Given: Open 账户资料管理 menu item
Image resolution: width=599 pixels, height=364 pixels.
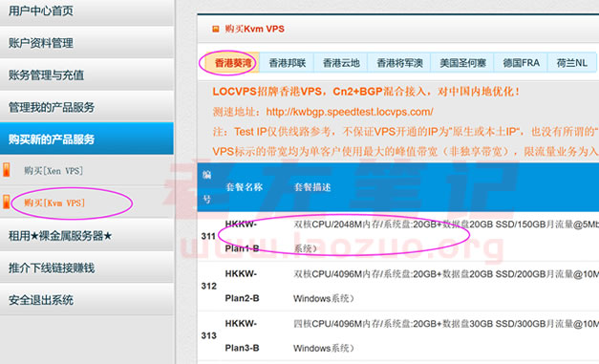Looking at the screenshot, I should coord(87,43).
